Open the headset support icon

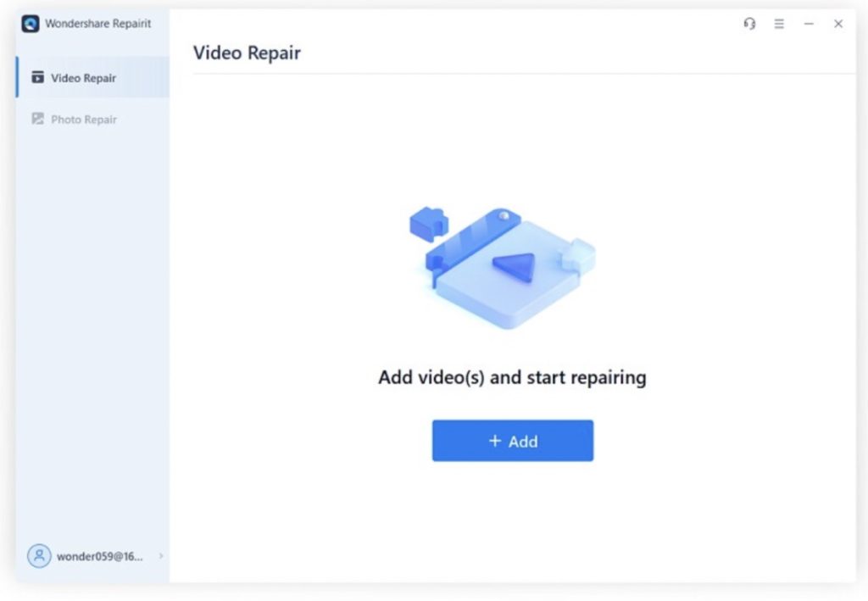tap(749, 24)
